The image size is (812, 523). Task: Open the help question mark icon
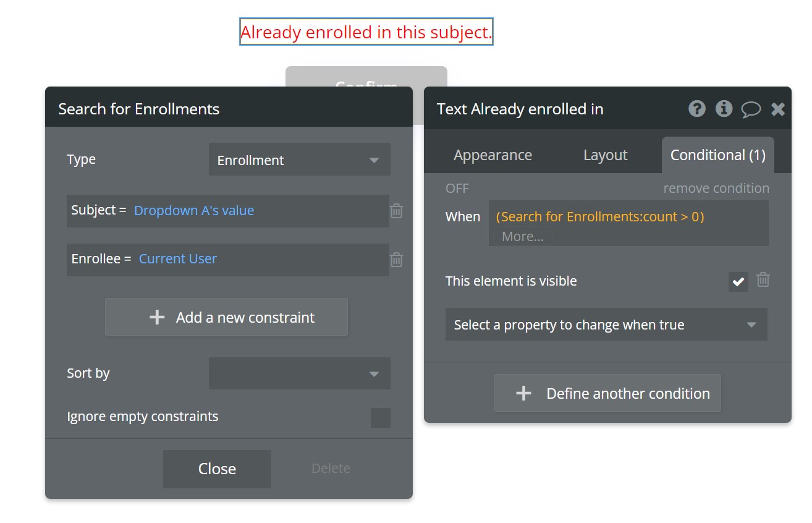[x=697, y=109]
